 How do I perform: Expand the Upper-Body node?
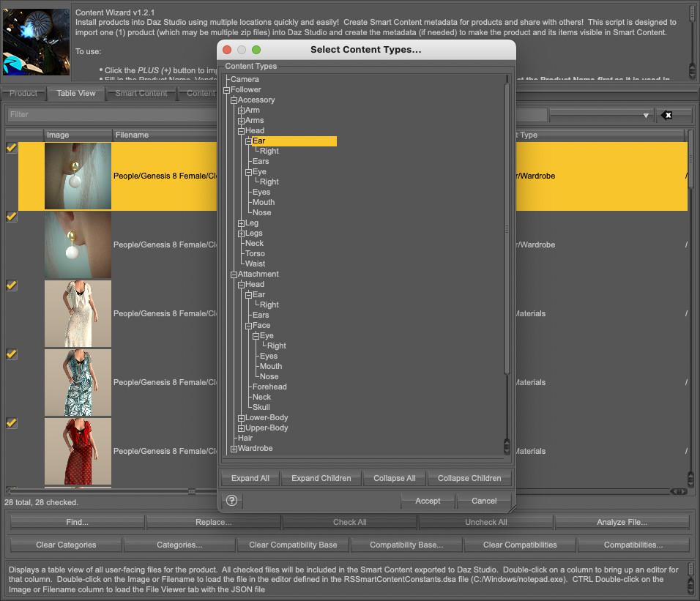[241, 428]
